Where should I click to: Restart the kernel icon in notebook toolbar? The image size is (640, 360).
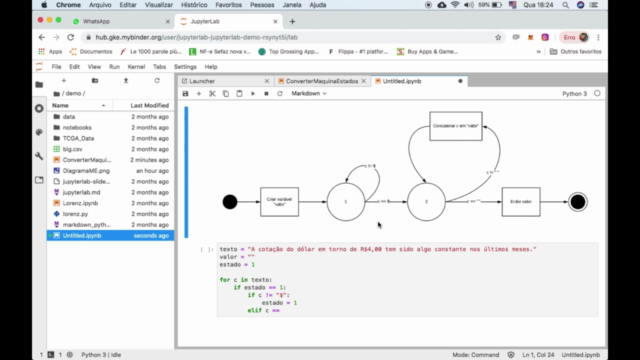[x=280, y=93]
